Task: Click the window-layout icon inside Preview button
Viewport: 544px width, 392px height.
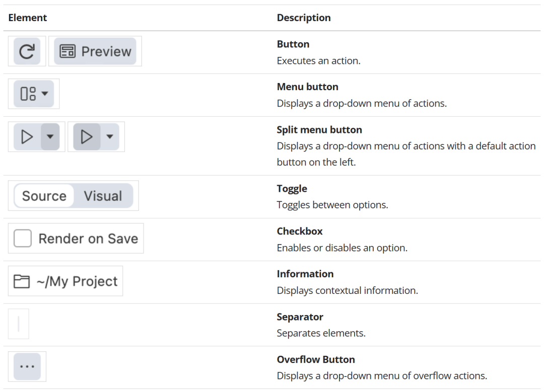Action: 67,51
